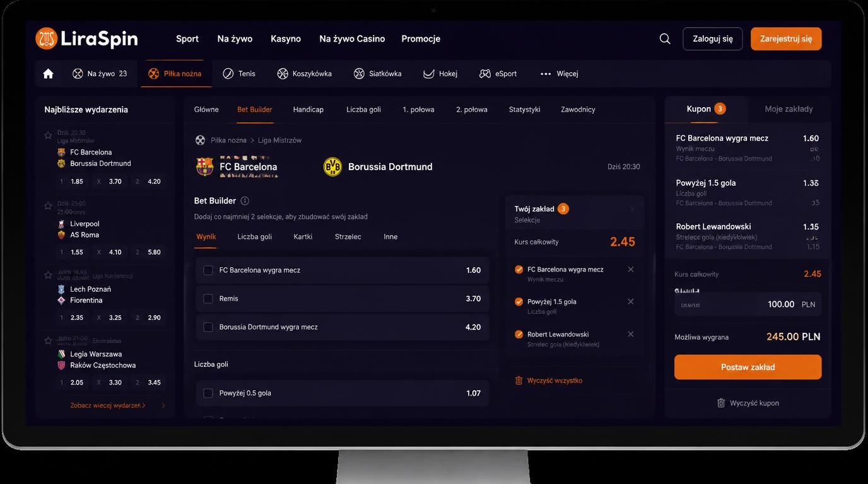The image size is (868, 484).
Task: Place bet with Postaw zakład
Action: pos(748,367)
